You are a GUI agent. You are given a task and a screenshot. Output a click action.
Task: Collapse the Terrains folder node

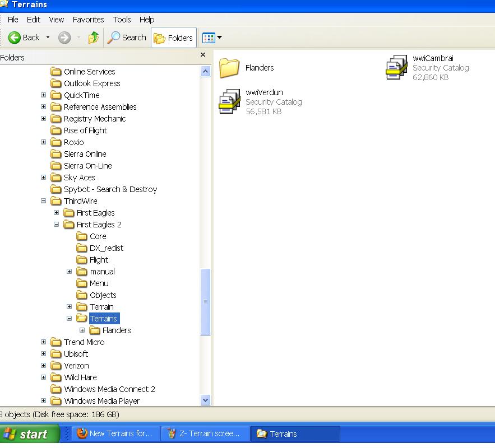(69, 319)
